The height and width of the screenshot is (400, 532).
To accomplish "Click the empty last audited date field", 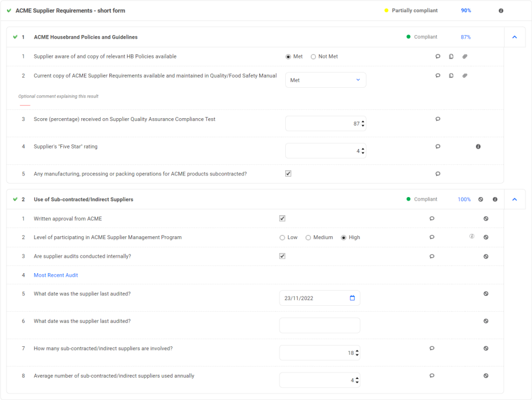I will 320,326.
